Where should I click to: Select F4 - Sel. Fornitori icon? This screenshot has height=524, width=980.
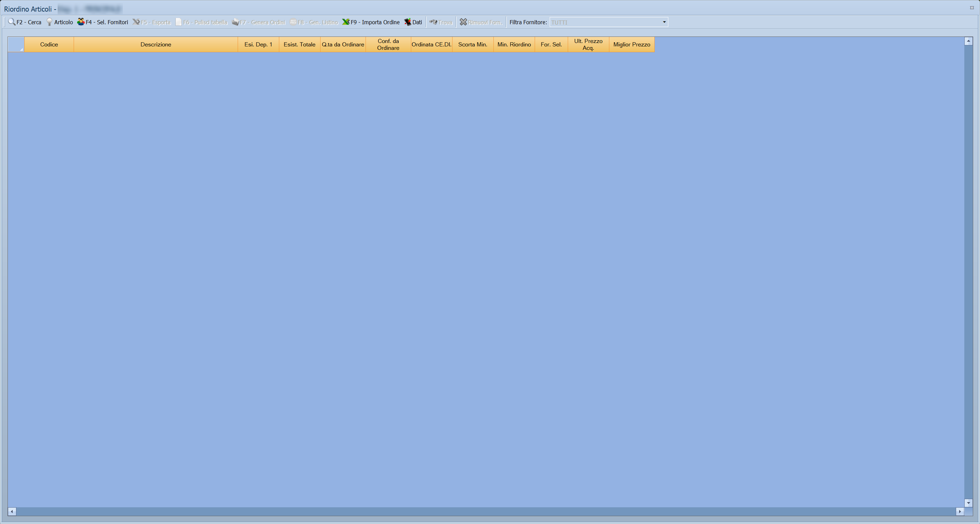coord(81,22)
